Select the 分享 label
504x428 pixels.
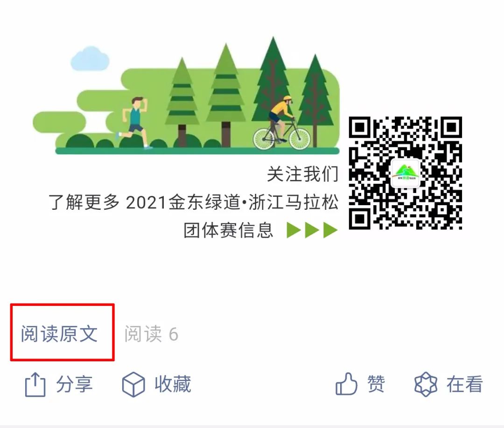[74, 384]
